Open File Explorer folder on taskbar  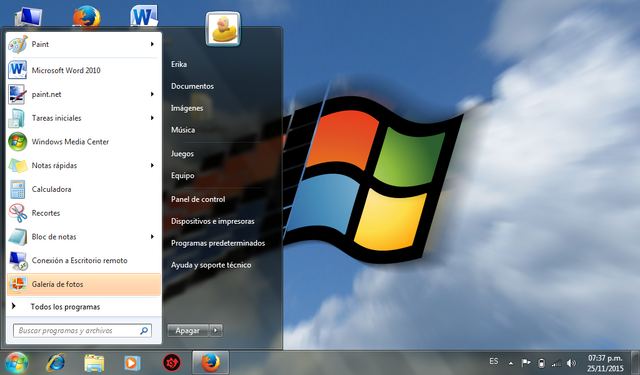pyautogui.click(x=94, y=362)
